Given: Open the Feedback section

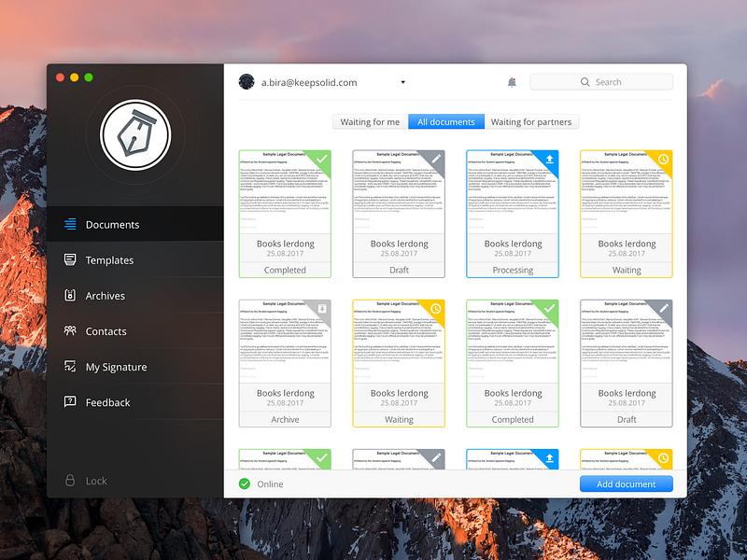Looking at the screenshot, I should coord(135,402).
